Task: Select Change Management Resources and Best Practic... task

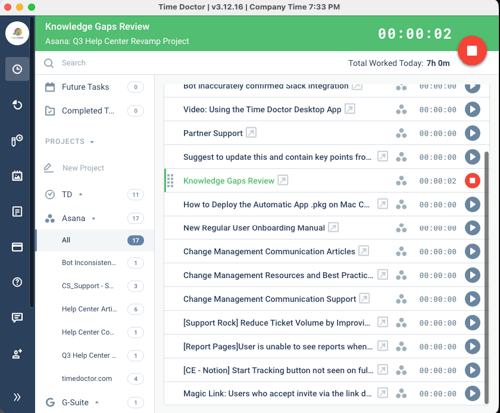Action: [278, 275]
